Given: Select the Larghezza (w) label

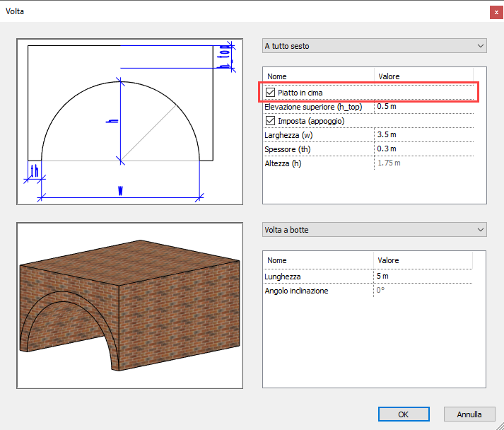Looking at the screenshot, I should 288,135.
